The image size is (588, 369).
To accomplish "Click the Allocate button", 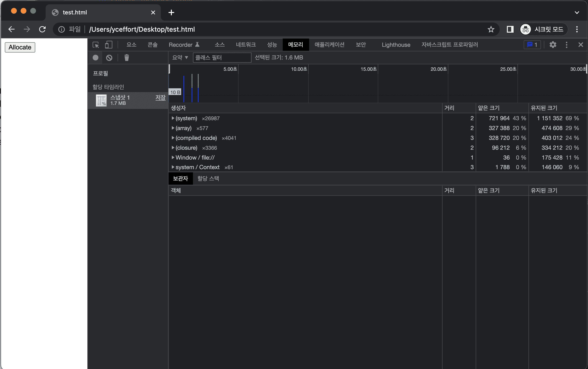I will (x=19, y=47).
